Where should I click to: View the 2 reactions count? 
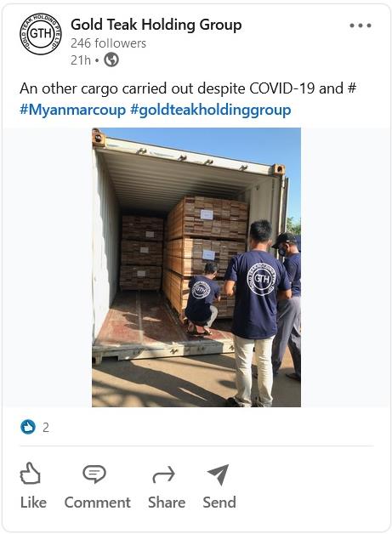coord(46,428)
